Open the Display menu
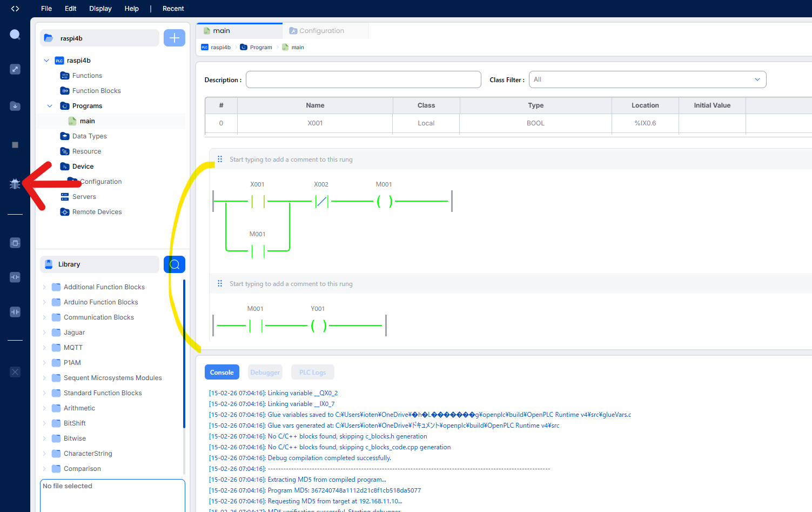Screen dimensions: 812x512 100,9
